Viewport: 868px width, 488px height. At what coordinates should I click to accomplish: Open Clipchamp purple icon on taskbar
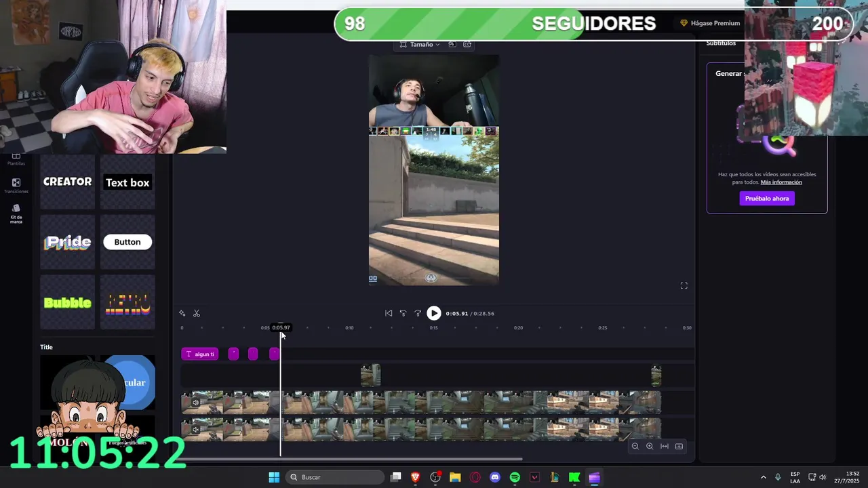click(594, 477)
